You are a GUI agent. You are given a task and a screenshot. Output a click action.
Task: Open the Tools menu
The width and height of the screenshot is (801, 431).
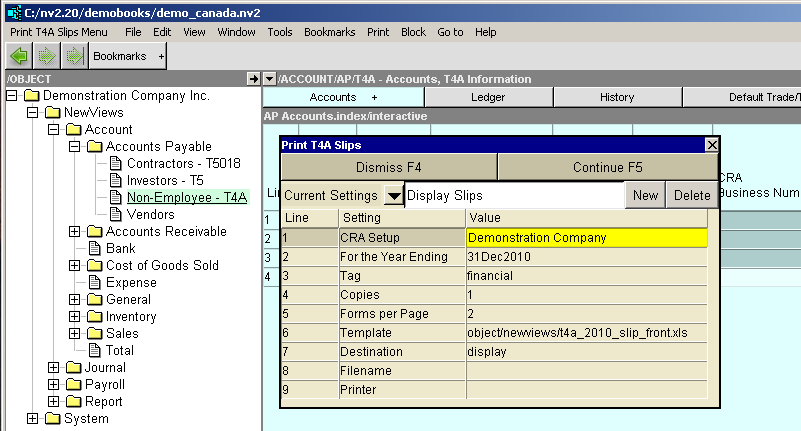coord(280,32)
